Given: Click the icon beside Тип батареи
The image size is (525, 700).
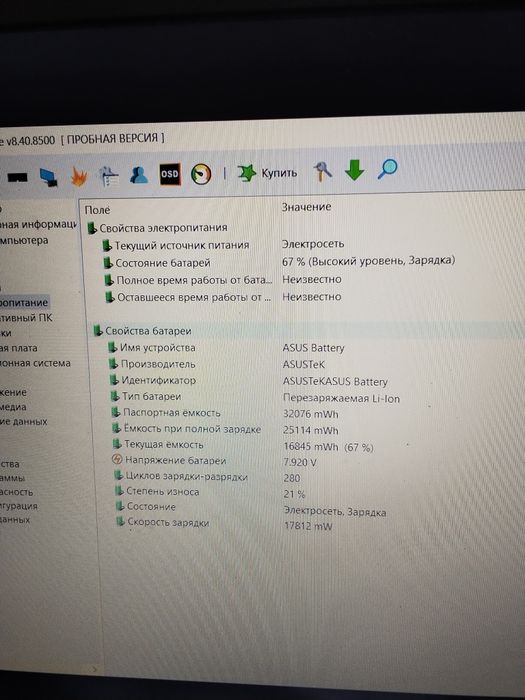Looking at the screenshot, I should pyautogui.click(x=116, y=396).
